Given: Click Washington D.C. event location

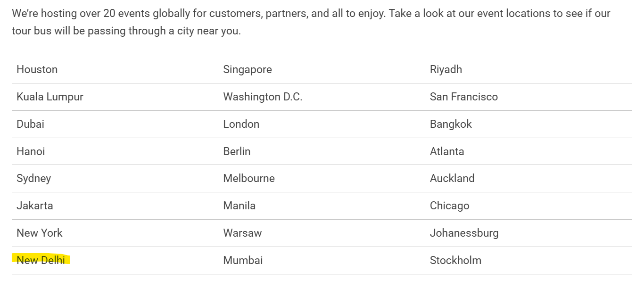Looking at the screenshot, I should [263, 97].
